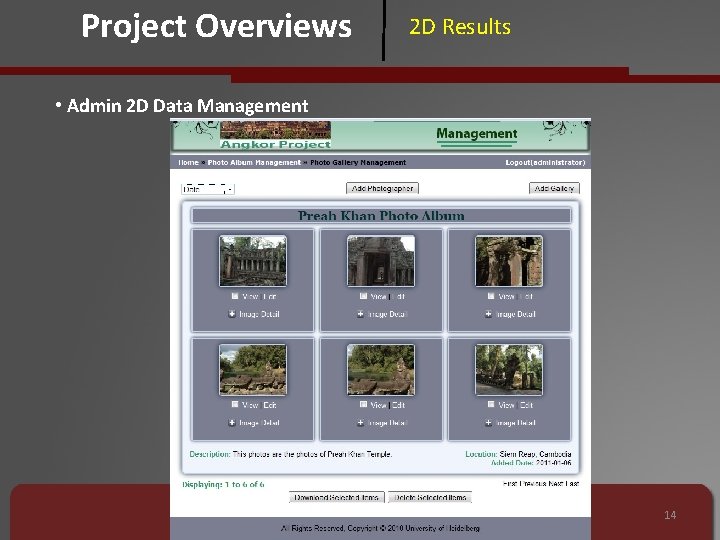720x540 pixels.
Task: Click Edit link under the second photo
Action: [x=398, y=297]
